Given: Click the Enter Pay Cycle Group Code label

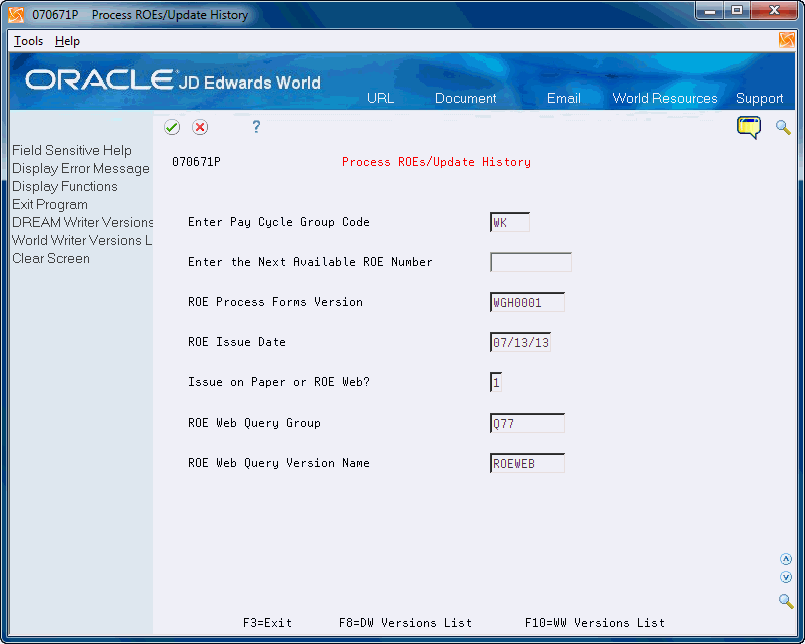Looking at the screenshot, I should pos(279,222).
